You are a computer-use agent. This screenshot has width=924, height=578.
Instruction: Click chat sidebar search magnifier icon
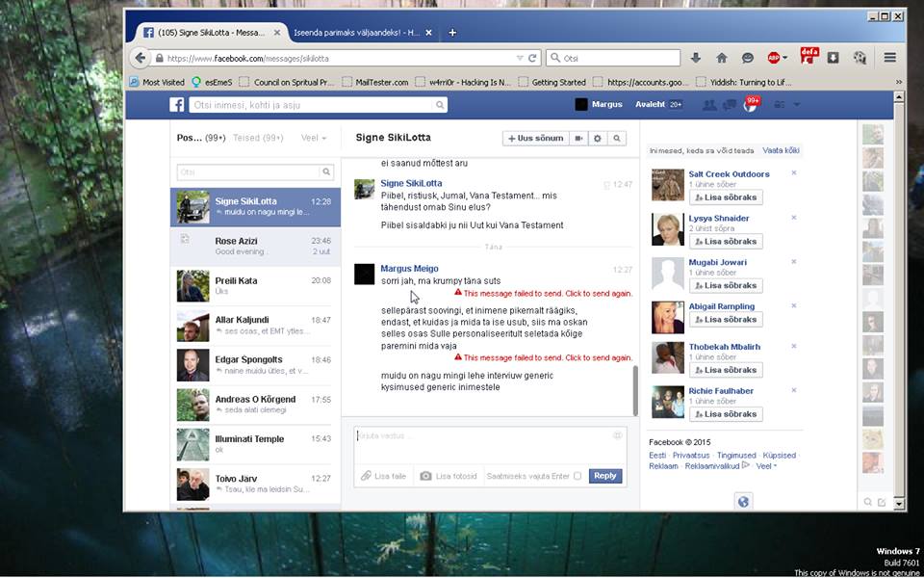coord(867,502)
